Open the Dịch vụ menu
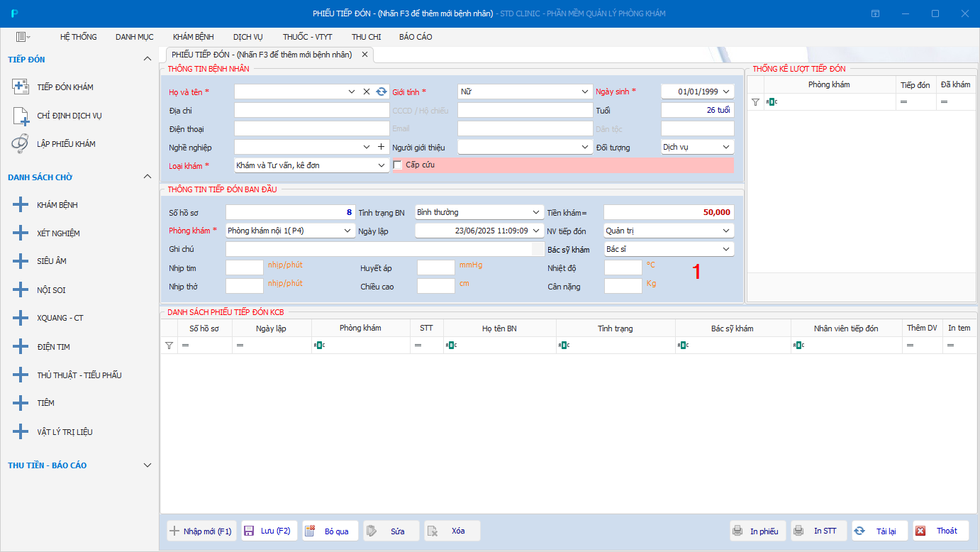Viewport: 980px width, 552px height. tap(248, 37)
